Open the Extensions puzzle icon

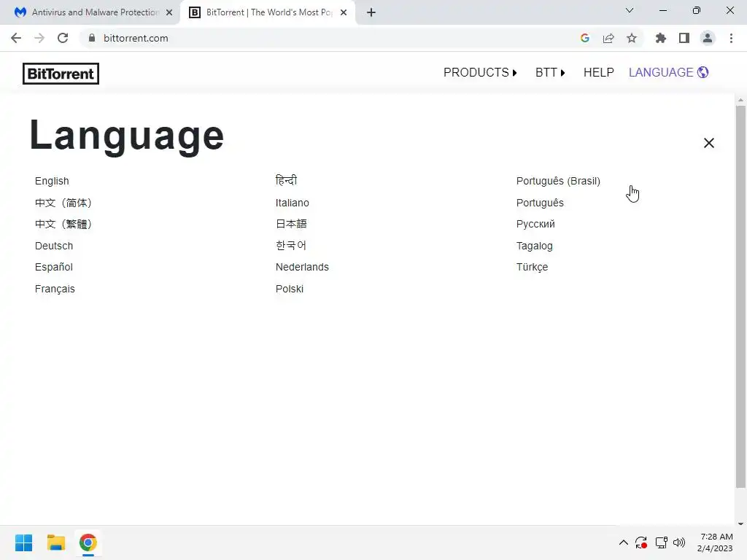[660, 38]
